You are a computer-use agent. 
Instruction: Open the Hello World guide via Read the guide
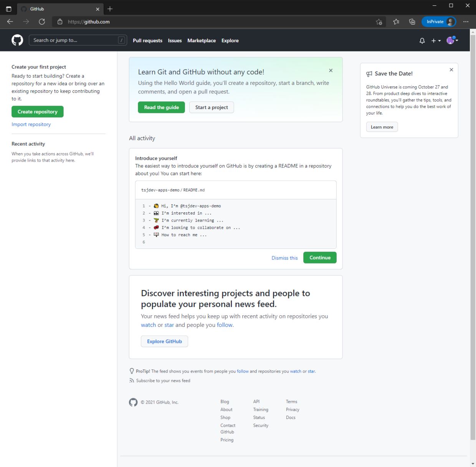click(x=161, y=107)
